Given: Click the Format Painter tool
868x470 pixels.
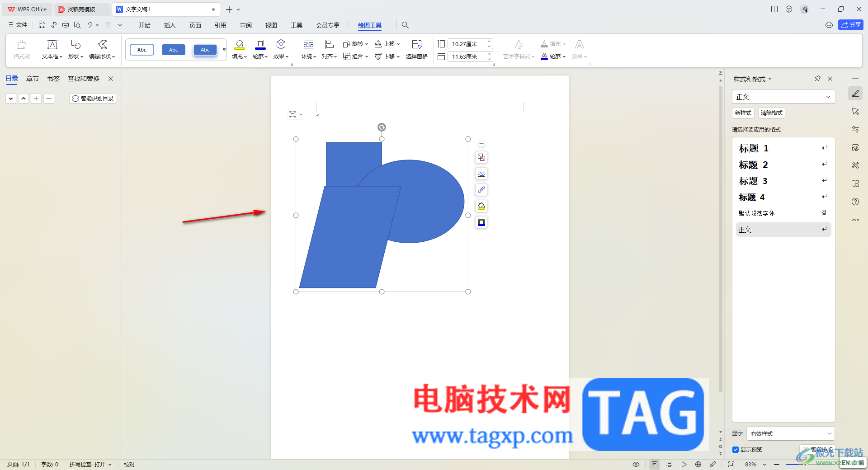Looking at the screenshot, I should 21,49.
